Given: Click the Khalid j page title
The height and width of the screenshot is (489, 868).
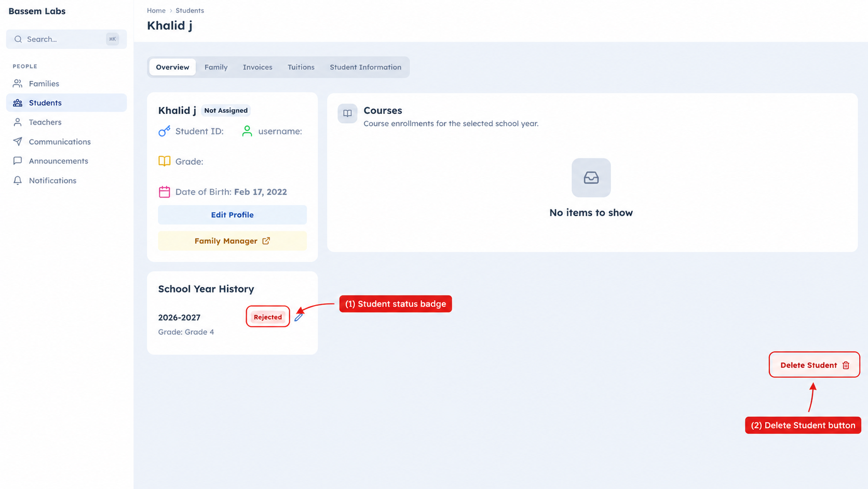Looking at the screenshot, I should [170, 25].
